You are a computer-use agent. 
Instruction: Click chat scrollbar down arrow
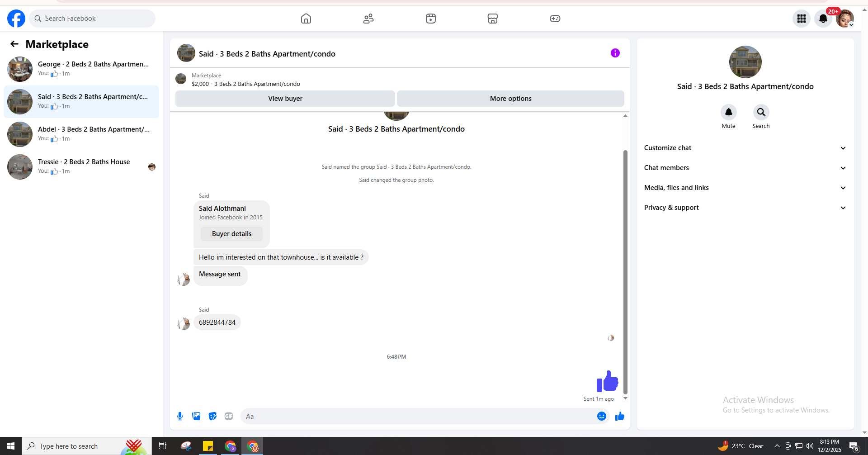point(625,398)
